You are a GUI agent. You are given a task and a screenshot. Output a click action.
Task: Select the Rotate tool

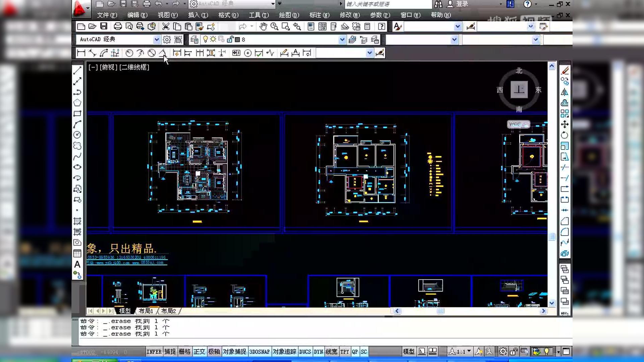click(x=565, y=135)
